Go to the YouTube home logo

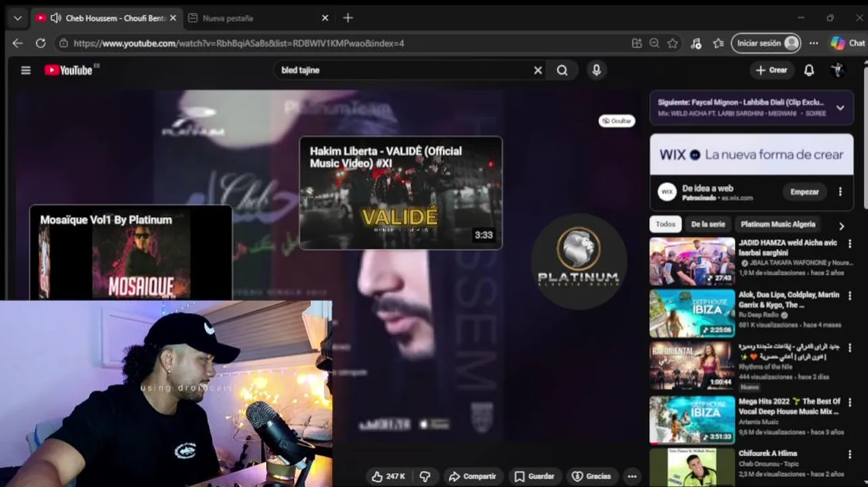pos(68,70)
